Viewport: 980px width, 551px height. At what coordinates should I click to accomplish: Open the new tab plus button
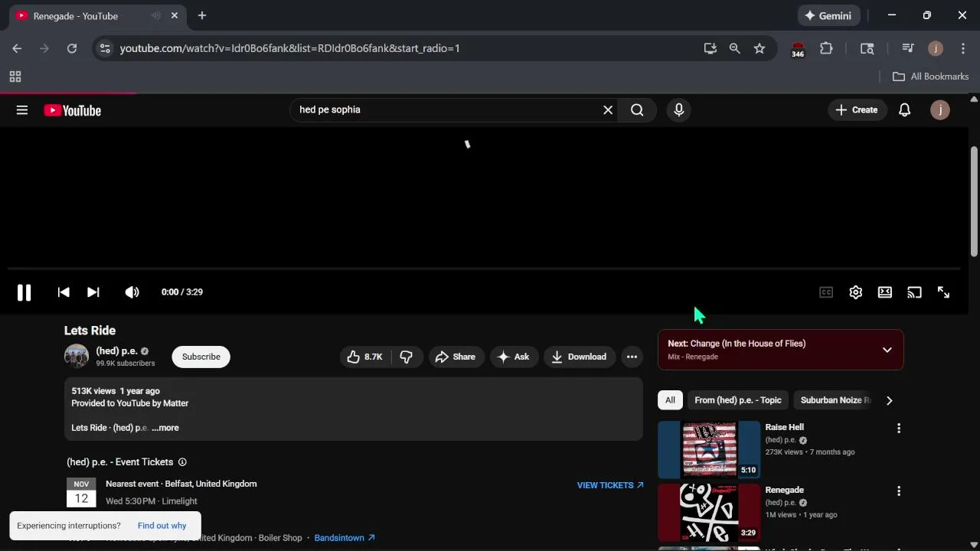click(x=202, y=15)
